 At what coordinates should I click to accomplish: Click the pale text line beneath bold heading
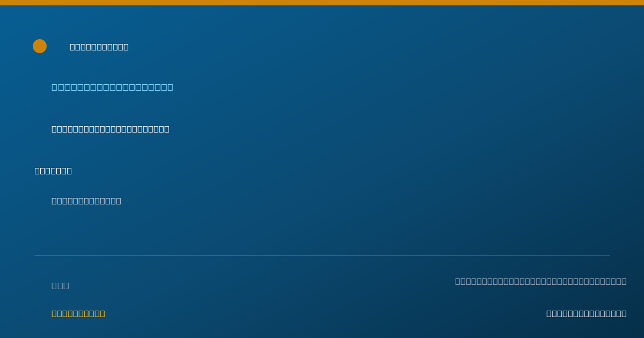pos(86,201)
